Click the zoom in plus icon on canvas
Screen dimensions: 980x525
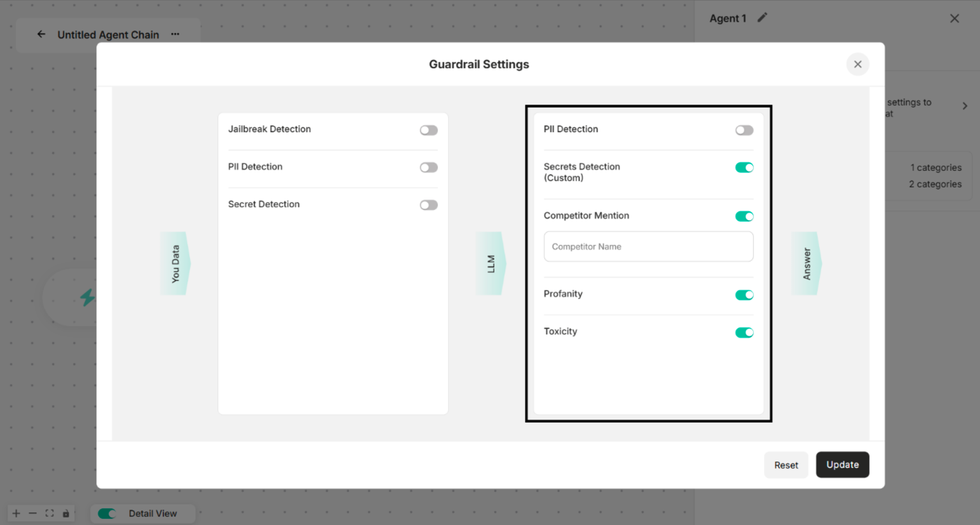[16, 513]
